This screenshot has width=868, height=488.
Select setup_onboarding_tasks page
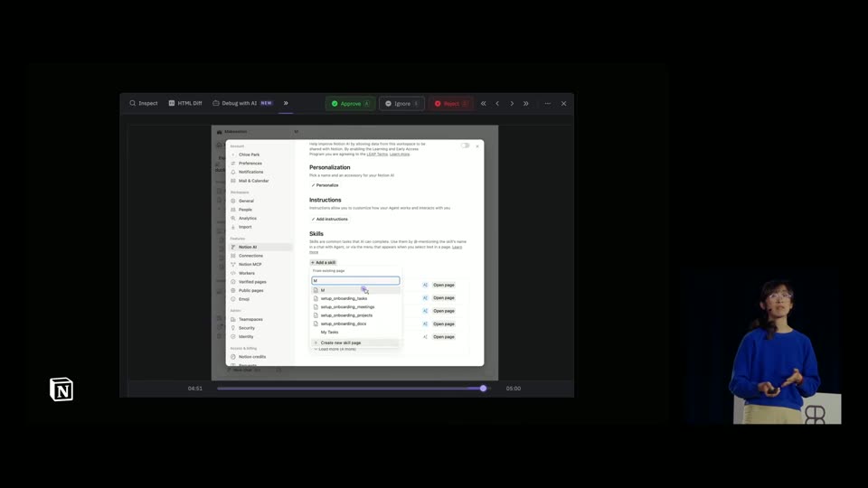[x=355, y=298]
